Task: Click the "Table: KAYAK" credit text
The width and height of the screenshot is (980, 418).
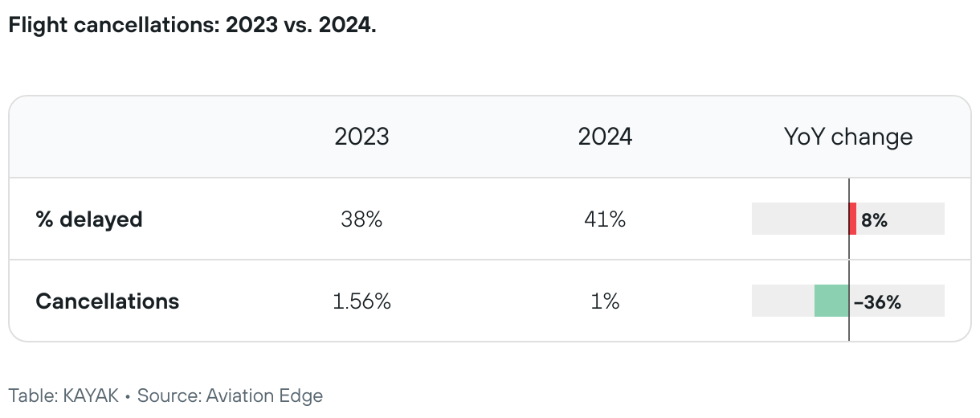Action: (x=63, y=395)
